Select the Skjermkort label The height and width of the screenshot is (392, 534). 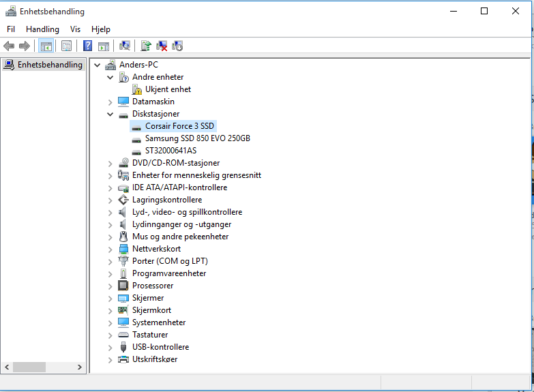click(x=151, y=310)
